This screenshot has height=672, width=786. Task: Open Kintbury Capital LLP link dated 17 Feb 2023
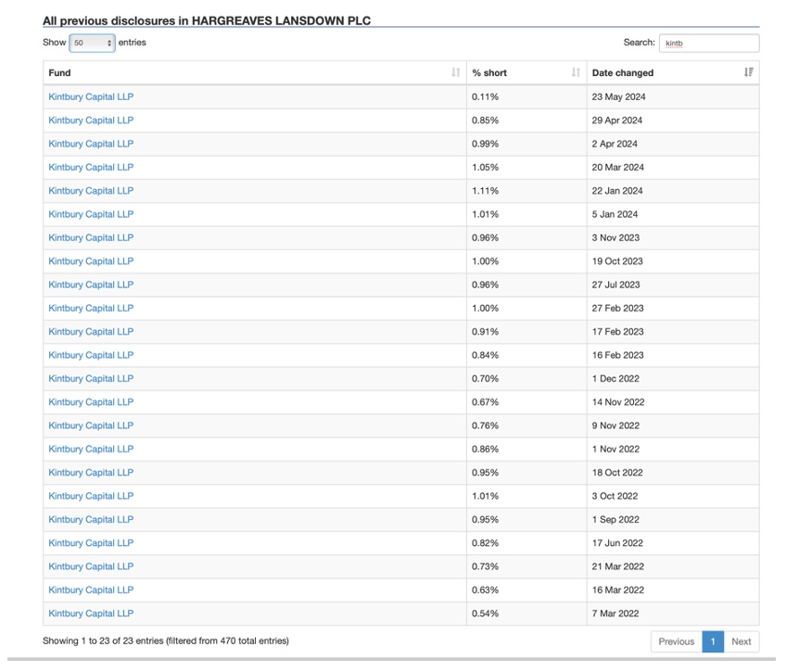click(91, 332)
